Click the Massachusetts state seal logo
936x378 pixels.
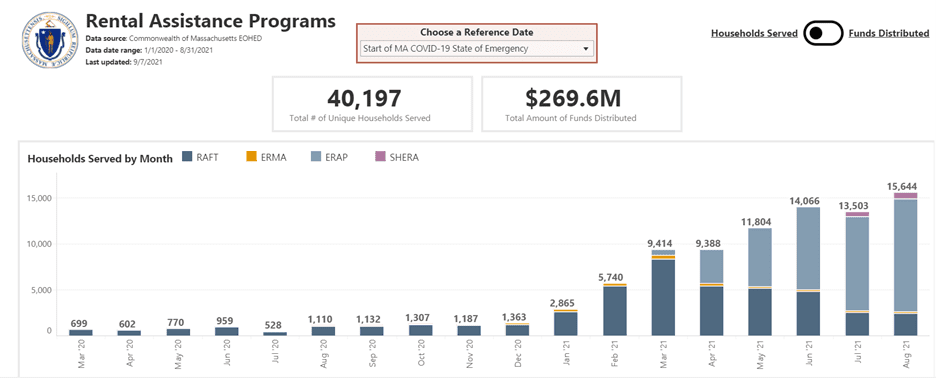(x=50, y=39)
